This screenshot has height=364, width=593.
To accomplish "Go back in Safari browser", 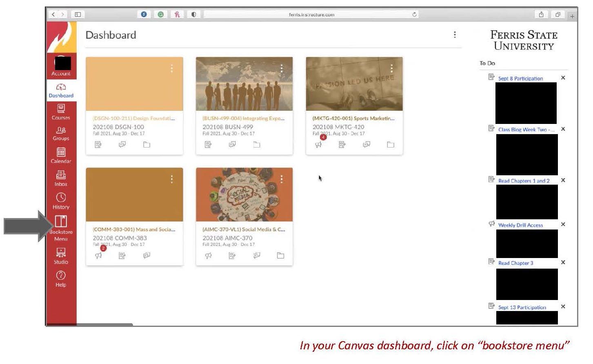I will (53, 14).
